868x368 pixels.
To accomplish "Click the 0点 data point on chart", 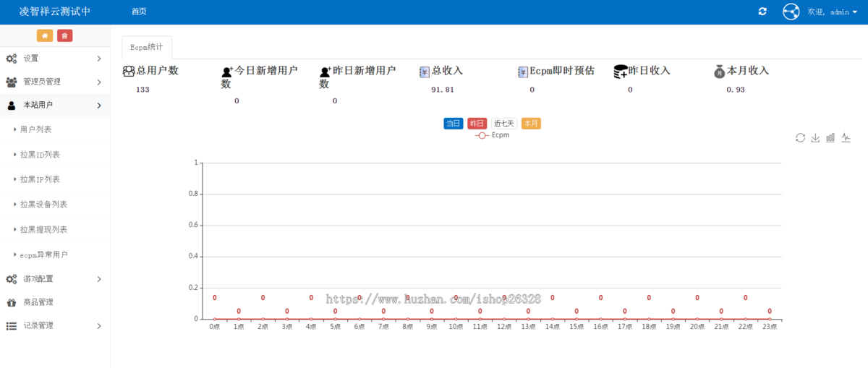I will (x=215, y=319).
